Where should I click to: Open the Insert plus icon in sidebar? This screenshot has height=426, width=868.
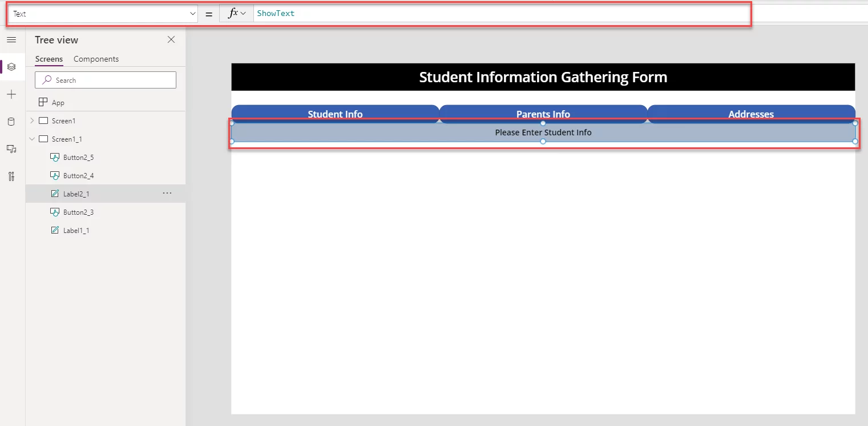click(11, 94)
